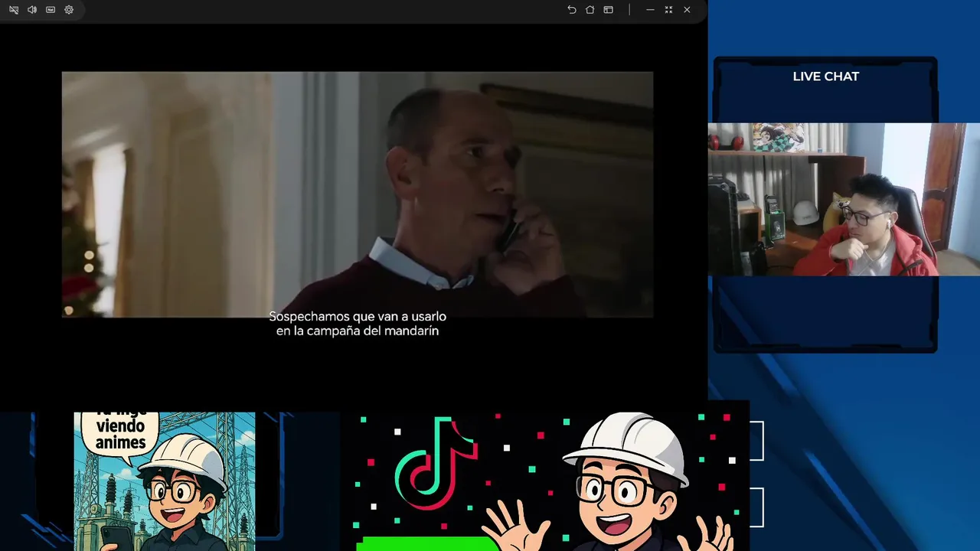Click the movie video frame
The image size is (980, 551).
coord(358,194)
